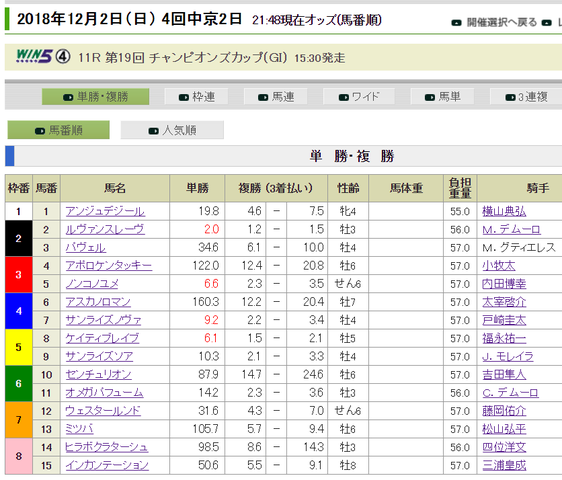
Task: Open horse パヴェル link
Action: [85, 248]
